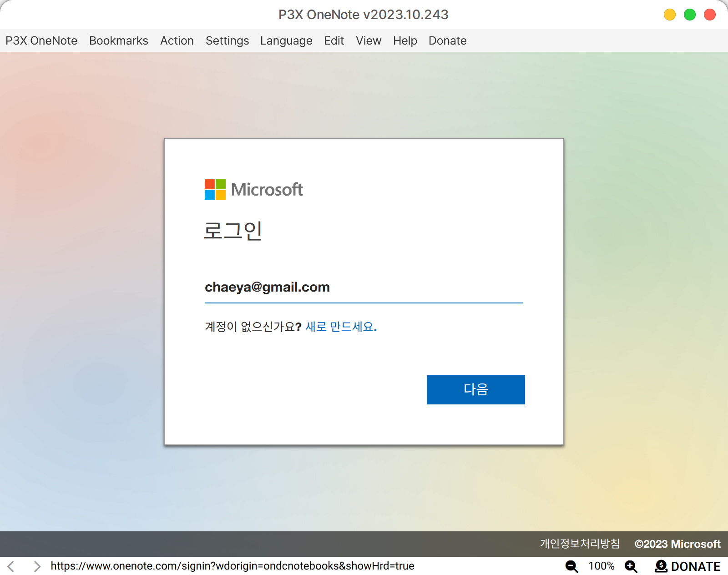Screen dimensions: 728x575
Task: Open the Donate menu
Action: click(x=448, y=40)
